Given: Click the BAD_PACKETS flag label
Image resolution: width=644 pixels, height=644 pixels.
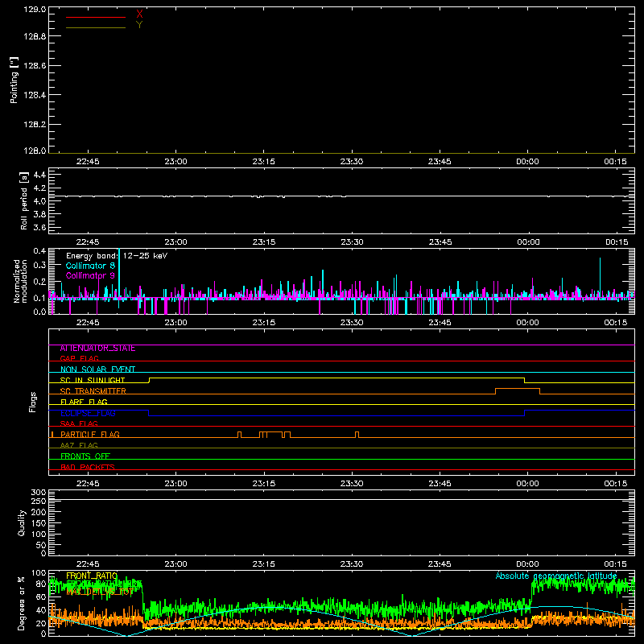Looking at the screenshot, I should 88,467.
